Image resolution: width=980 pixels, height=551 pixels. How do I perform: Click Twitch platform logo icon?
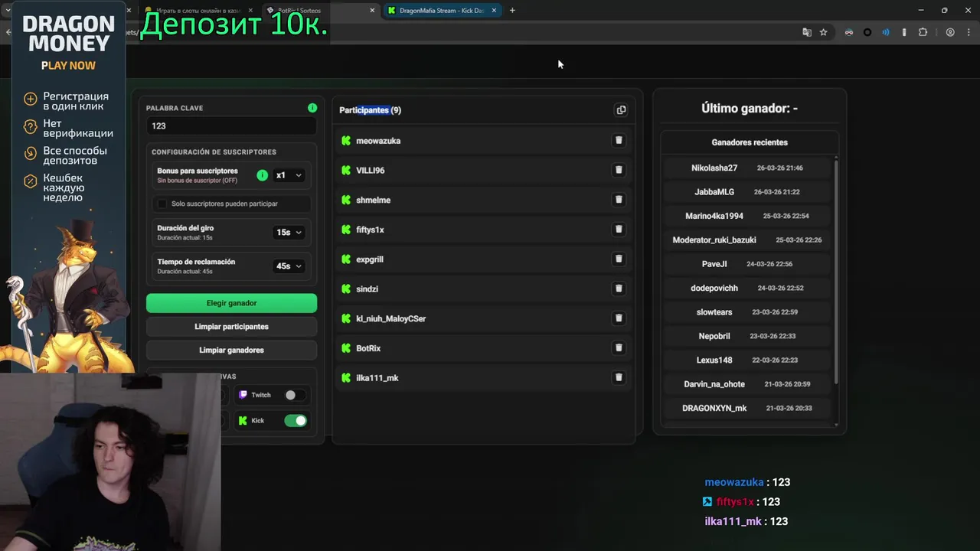[x=243, y=395]
